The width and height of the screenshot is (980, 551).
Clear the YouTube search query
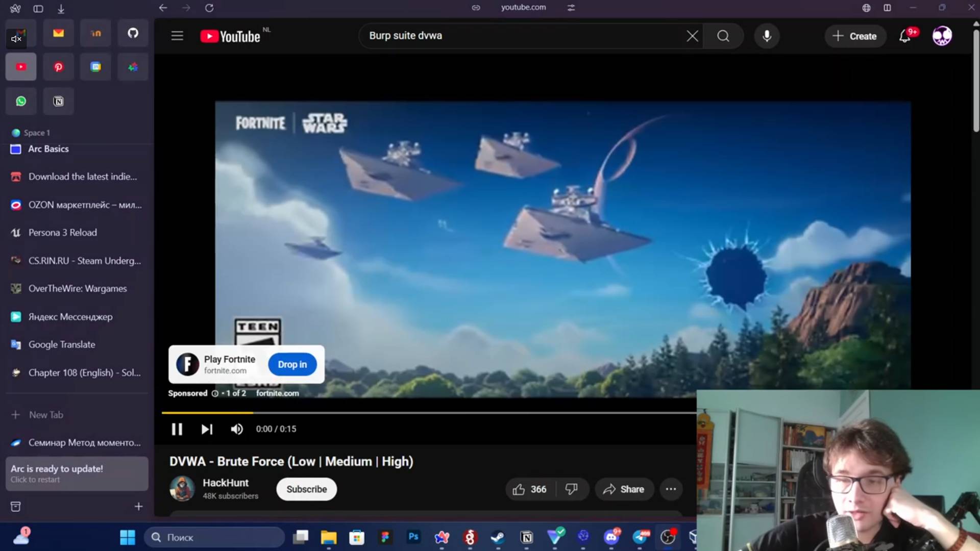tap(692, 36)
